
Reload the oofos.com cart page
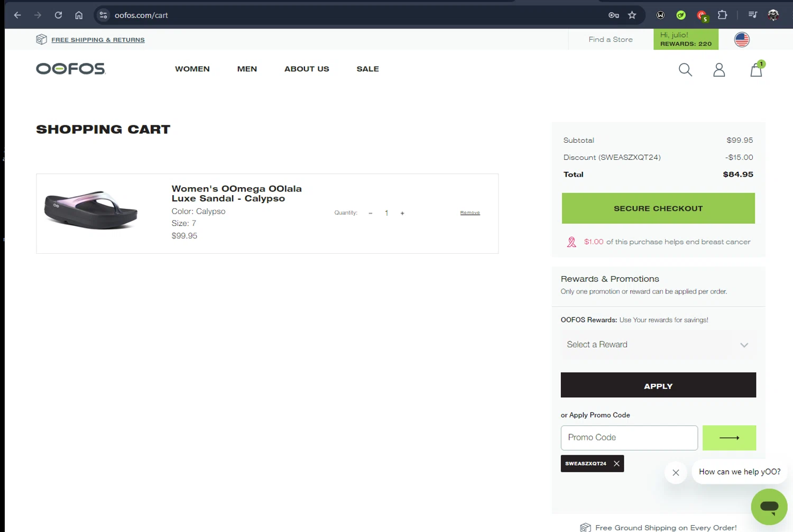click(x=58, y=15)
